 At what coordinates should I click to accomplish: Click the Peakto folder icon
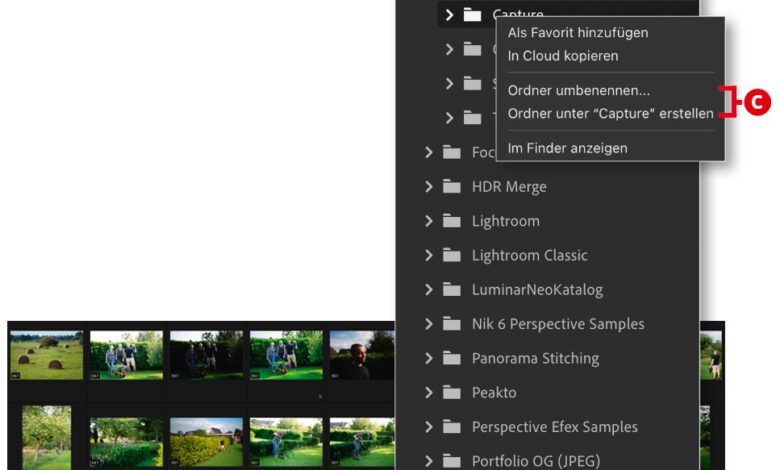pos(452,392)
